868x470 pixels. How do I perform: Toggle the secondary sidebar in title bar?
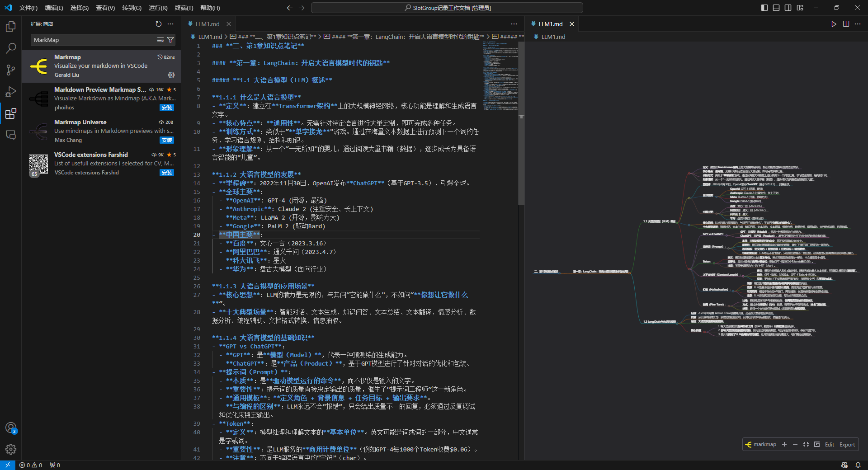[x=788, y=8]
